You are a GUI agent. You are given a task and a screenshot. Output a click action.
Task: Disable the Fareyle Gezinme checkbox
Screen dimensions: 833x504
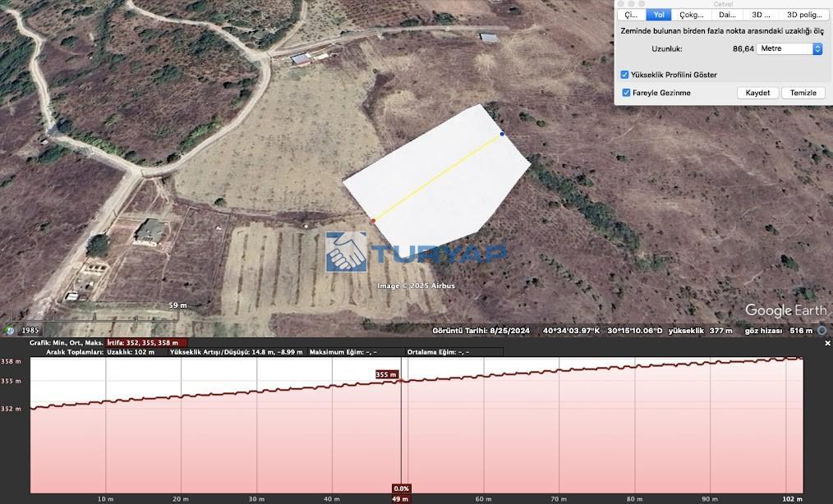[626, 93]
